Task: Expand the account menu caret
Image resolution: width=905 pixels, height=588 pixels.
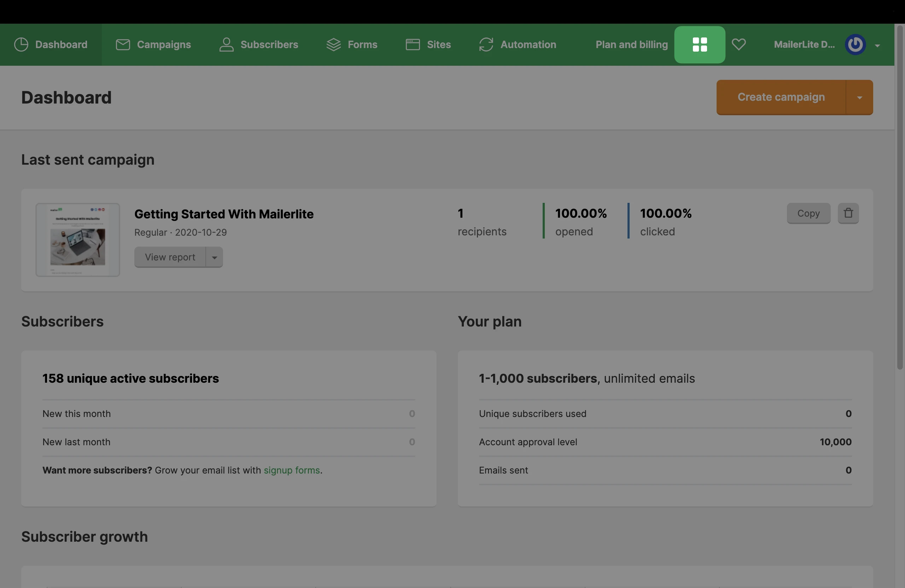Action: click(x=877, y=46)
